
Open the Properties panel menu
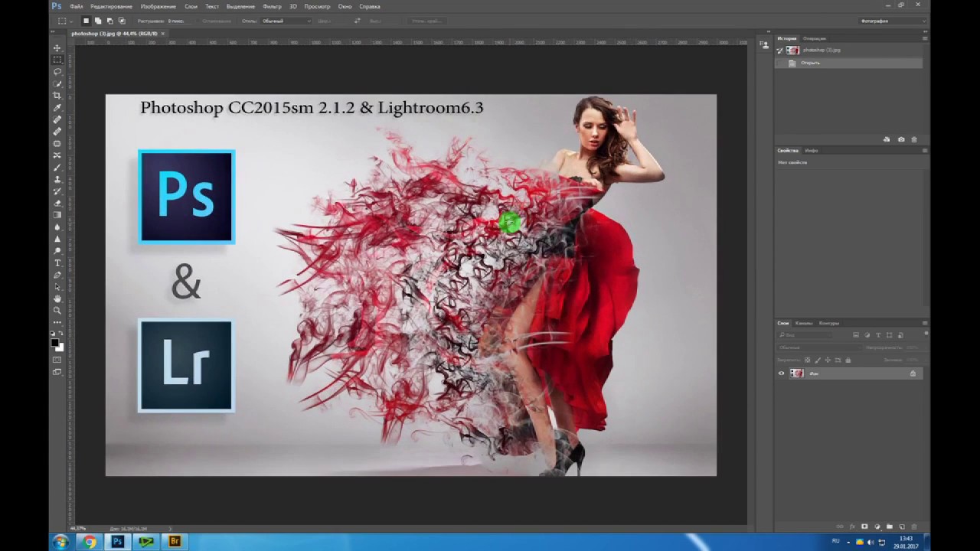pyautogui.click(x=925, y=151)
